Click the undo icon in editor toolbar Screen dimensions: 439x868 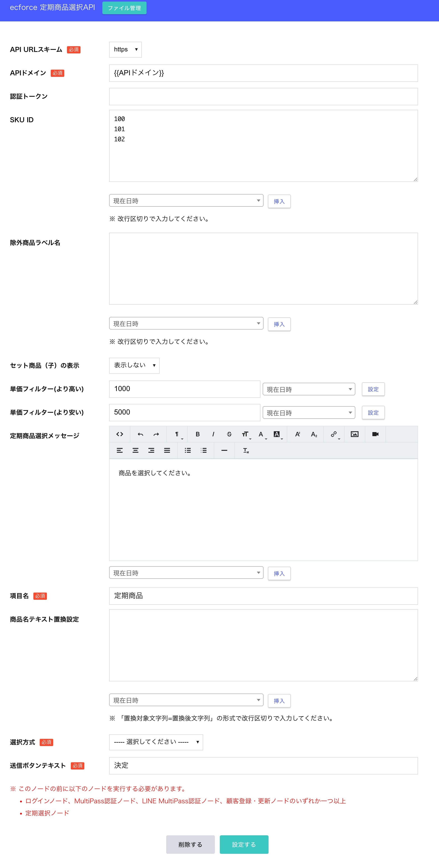141,434
